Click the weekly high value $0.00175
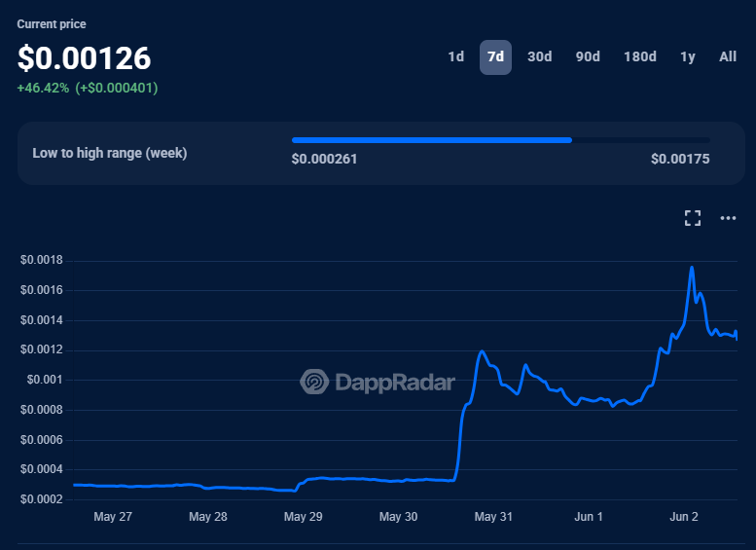Screen dimensions: 756x550 click(680, 159)
